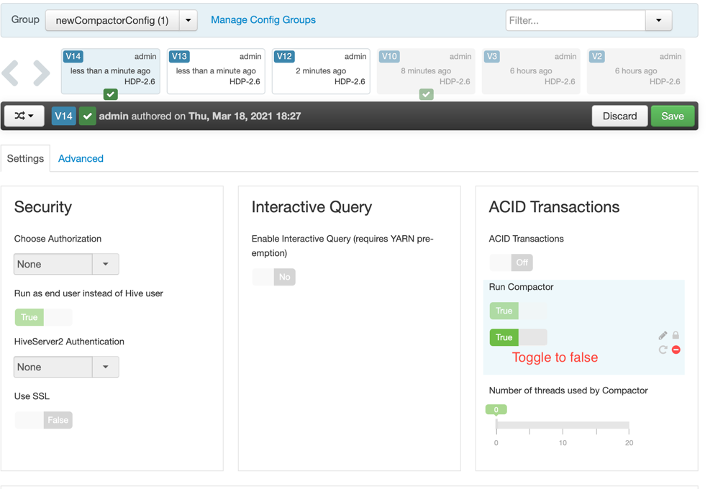Select the V14 version card

click(x=111, y=71)
